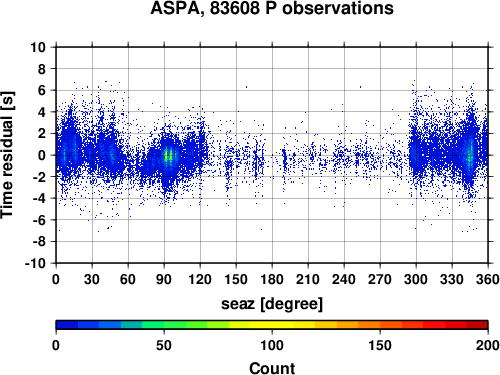
Task: Click the x-axis tick label 90
Action: (164, 279)
